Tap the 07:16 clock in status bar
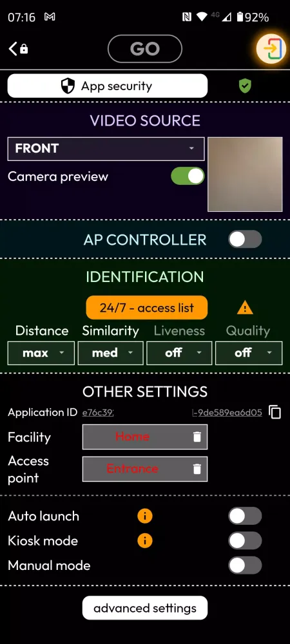 21,17
